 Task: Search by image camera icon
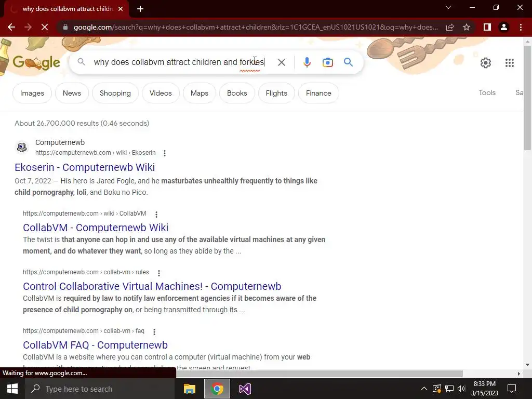click(x=327, y=62)
